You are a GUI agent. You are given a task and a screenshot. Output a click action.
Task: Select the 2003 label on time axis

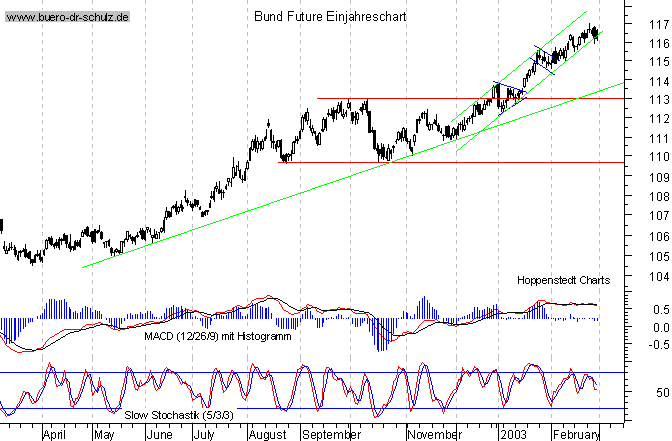tap(513, 434)
